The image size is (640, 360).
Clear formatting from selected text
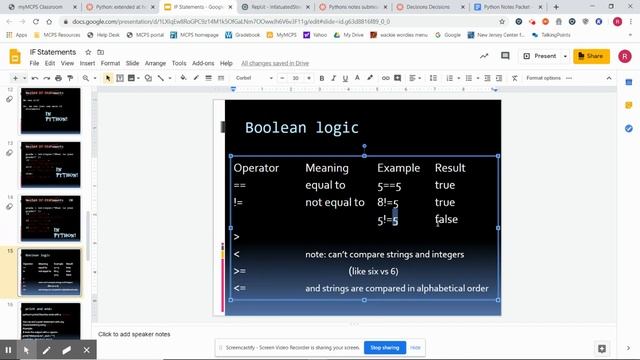tap(515, 78)
